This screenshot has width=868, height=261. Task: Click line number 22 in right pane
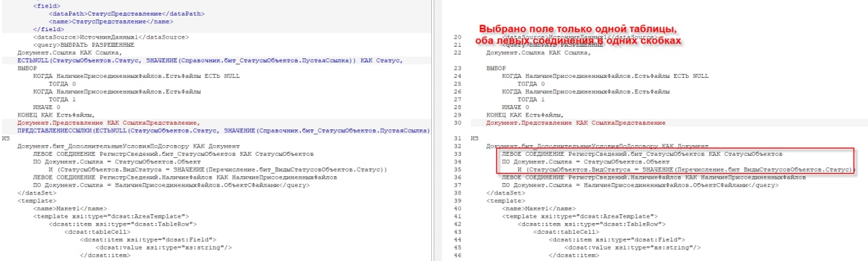[x=457, y=53]
